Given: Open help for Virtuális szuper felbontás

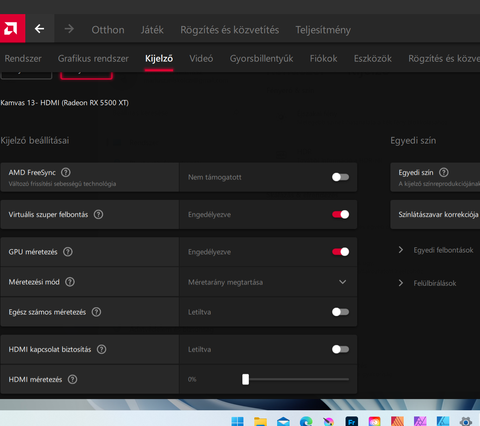Looking at the screenshot, I should (98, 214).
